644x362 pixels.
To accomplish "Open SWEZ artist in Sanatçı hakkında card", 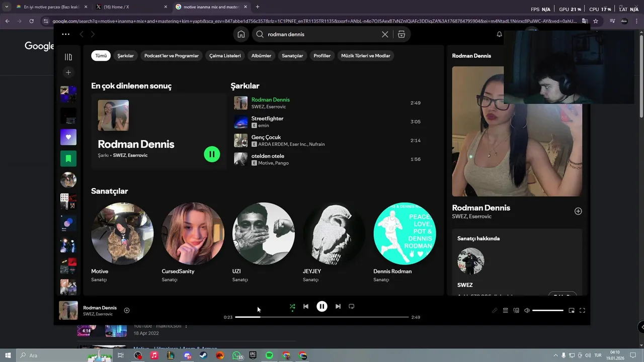I will pyautogui.click(x=465, y=285).
